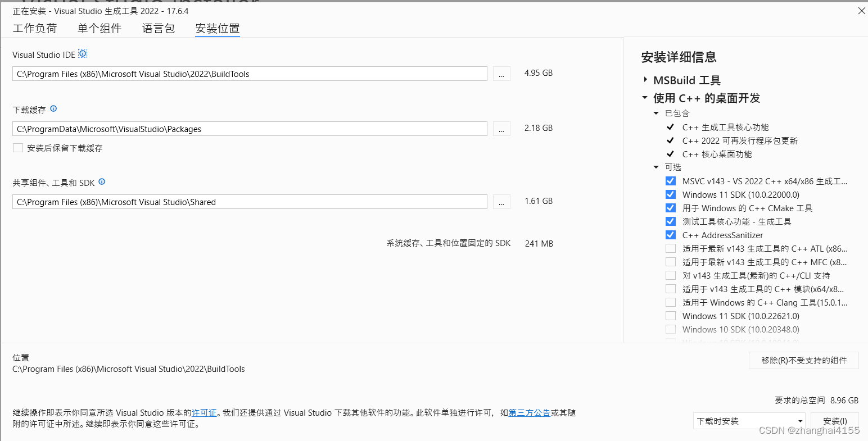Click the 241 MB size value
Screen dimensions: 868x441
click(539, 244)
